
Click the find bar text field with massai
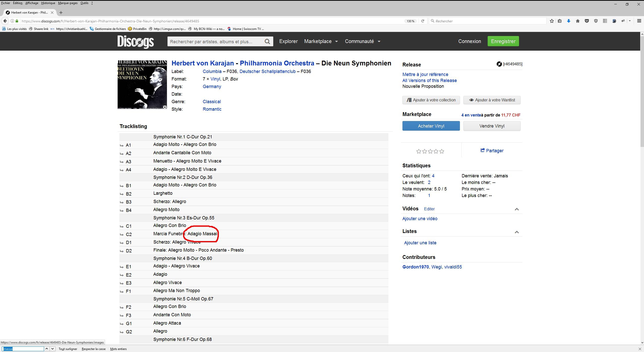pos(23,349)
